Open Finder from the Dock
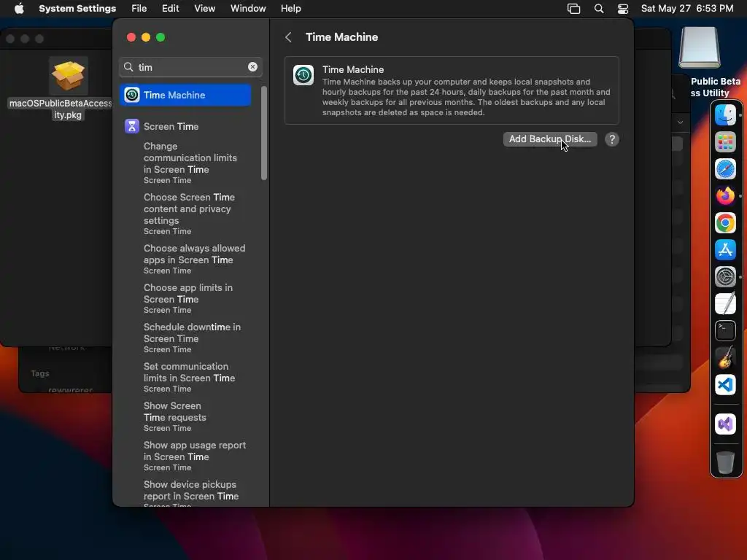Image resolution: width=747 pixels, height=560 pixels. tap(725, 114)
